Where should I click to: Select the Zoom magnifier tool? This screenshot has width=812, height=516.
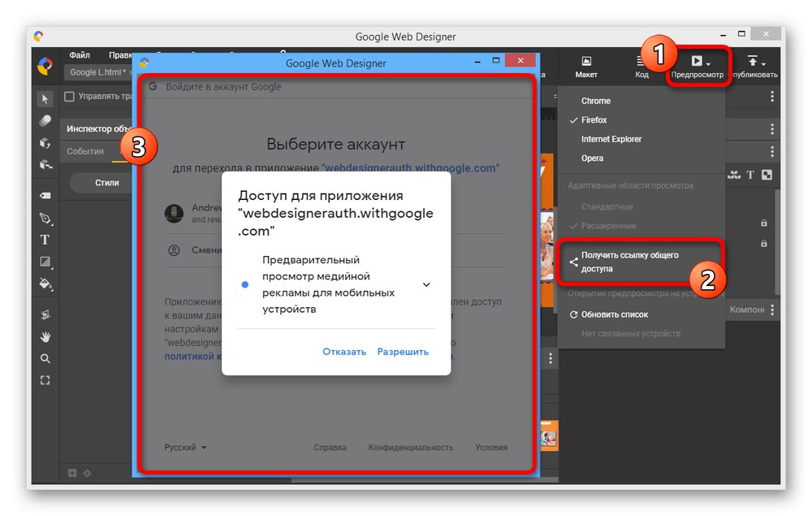[45, 358]
